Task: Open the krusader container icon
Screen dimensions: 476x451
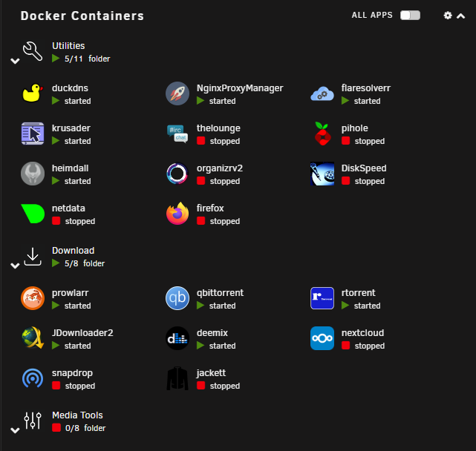Action: click(33, 134)
